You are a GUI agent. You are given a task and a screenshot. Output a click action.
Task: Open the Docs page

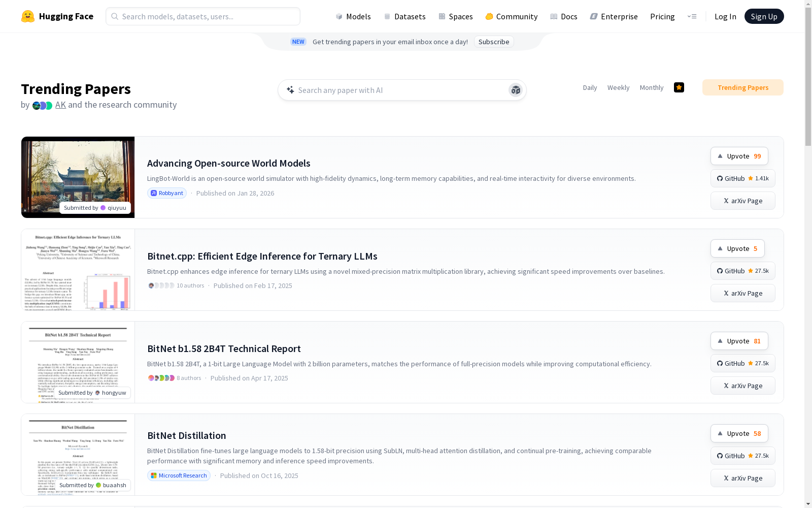564,16
